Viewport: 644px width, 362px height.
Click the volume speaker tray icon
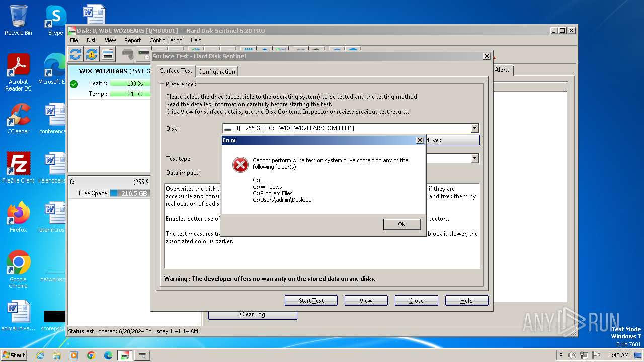tap(572, 355)
